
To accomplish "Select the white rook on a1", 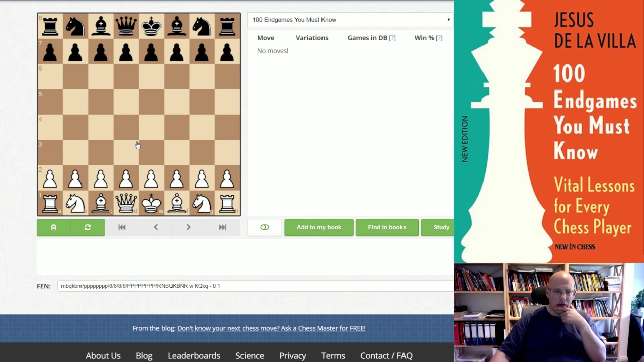I will tap(50, 203).
